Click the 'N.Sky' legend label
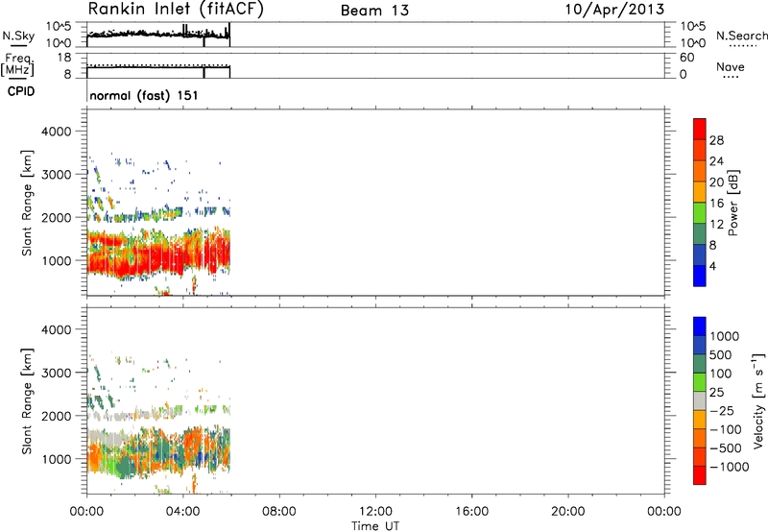Screen dimensions: 768x532 point(18,36)
